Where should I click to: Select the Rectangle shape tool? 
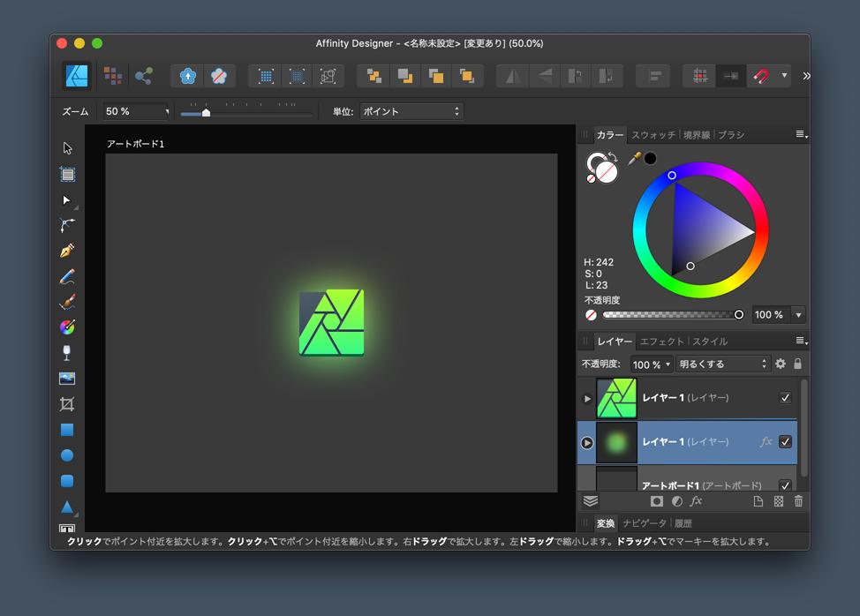click(x=67, y=430)
